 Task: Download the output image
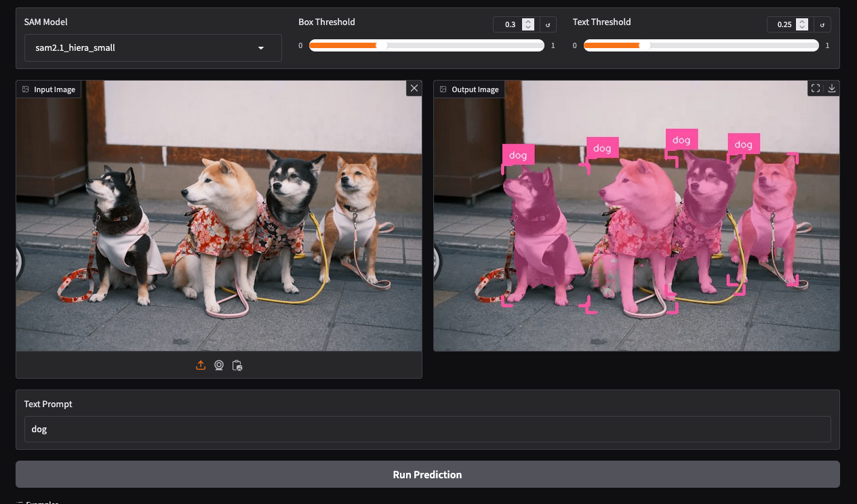coord(832,89)
